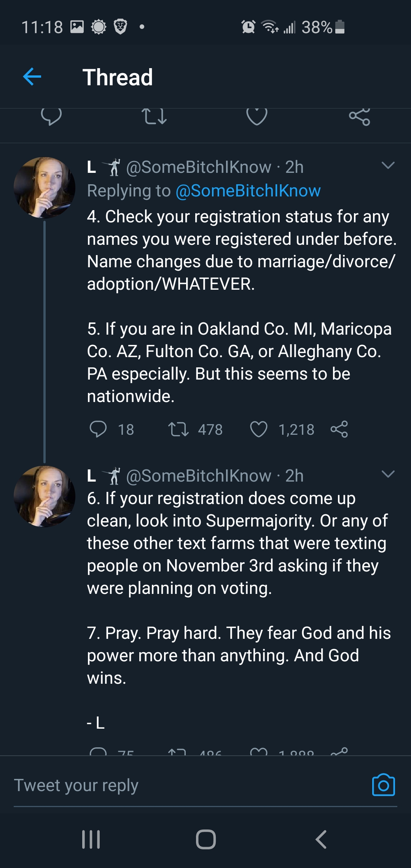Open Android recent apps button
The image size is (411, 868).
pos(91,839)
